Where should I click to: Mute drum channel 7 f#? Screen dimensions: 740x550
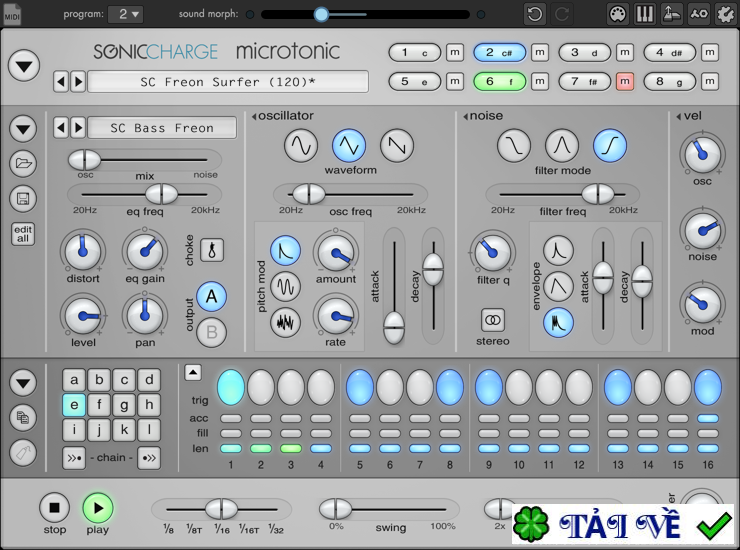pyautogui.click(x=625, y=82)
